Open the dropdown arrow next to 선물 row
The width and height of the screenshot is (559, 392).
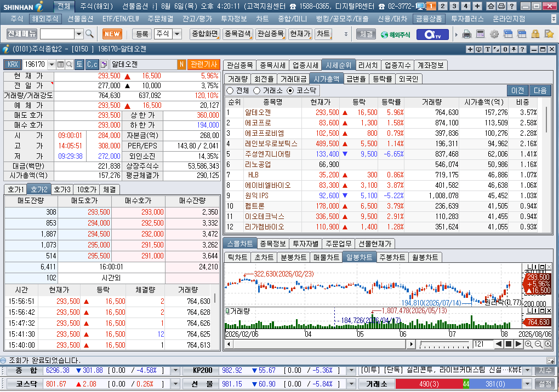point(351,384)
